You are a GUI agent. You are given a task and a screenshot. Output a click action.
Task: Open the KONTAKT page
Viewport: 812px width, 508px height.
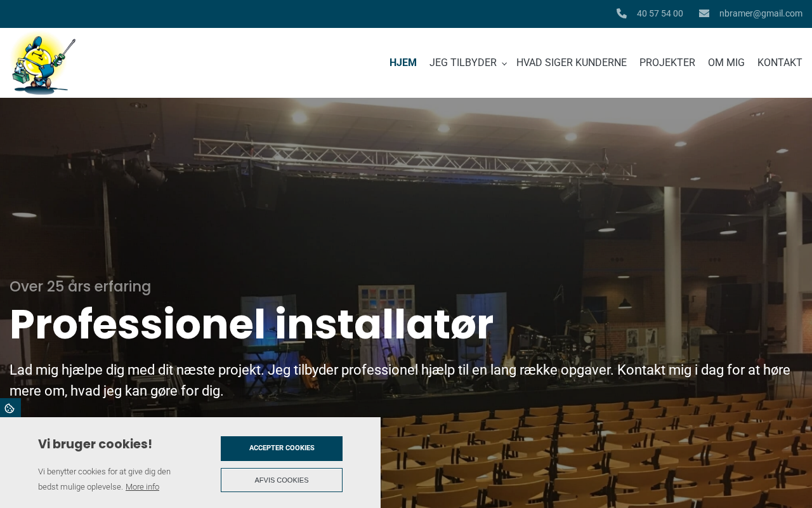[780, 63]
